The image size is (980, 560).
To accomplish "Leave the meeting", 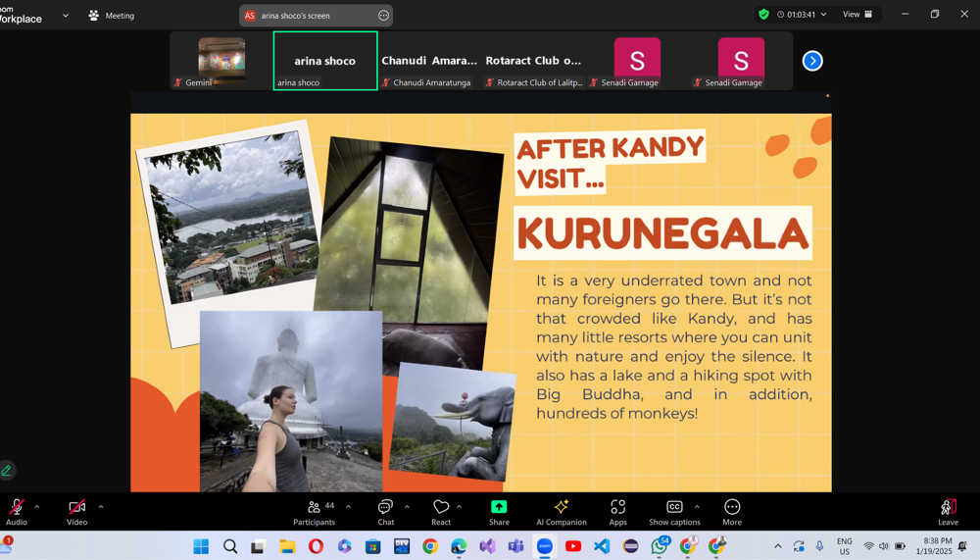I will click(948, 511).
